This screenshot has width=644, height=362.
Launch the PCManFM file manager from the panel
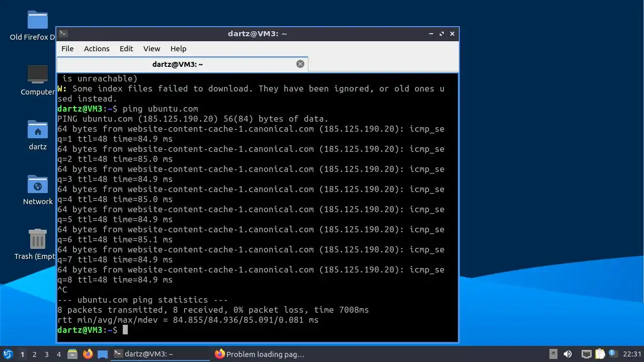click(72, 354)
